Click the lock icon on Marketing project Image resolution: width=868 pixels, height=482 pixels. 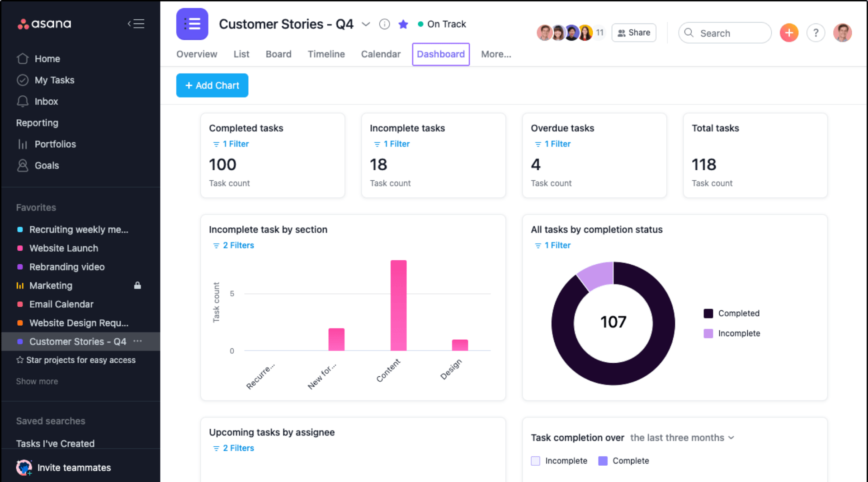pyautogui.click(x=138, y=285)
